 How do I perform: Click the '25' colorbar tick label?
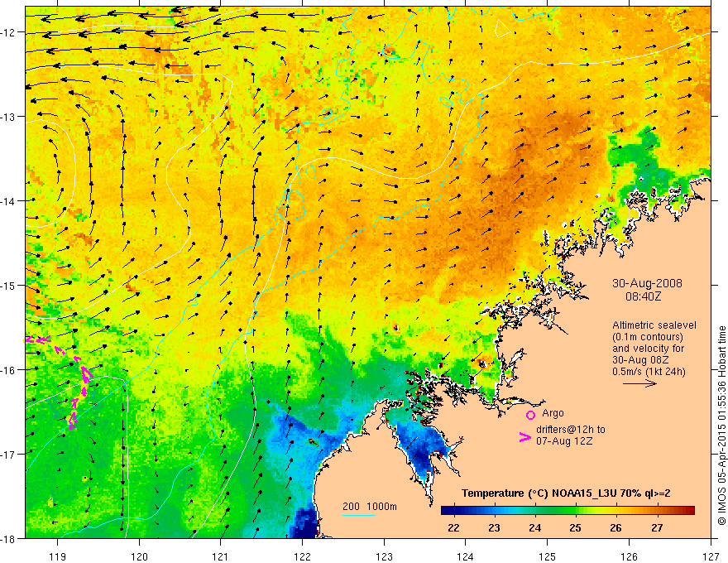pyautogui.click(x=575, y=528)
